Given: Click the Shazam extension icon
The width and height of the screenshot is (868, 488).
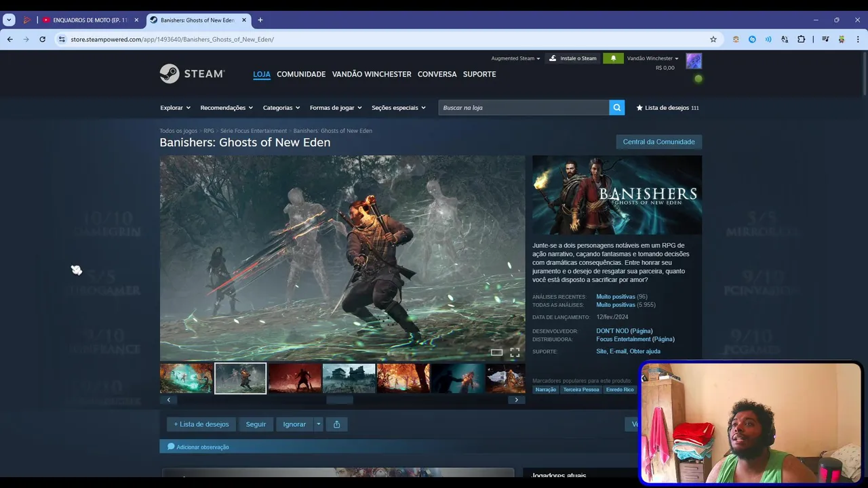Looking at the screenshot, I should click(x=752, y=39).
